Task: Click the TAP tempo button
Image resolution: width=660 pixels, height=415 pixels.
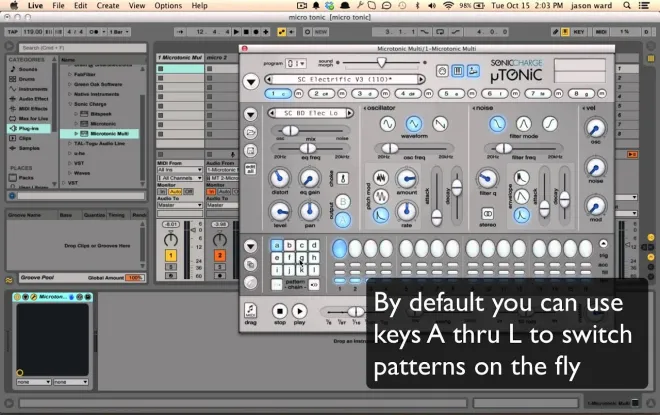Action: click(x=13, y=32)
